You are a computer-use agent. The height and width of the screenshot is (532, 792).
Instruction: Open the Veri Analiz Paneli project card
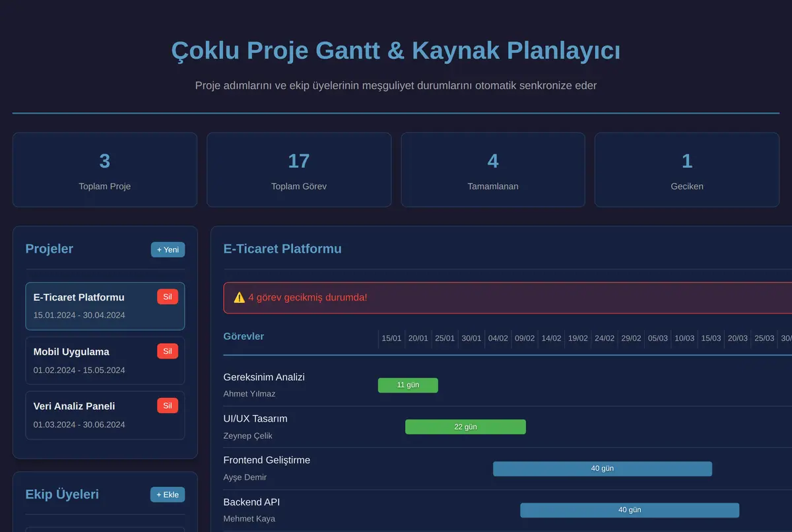[105, 415]
